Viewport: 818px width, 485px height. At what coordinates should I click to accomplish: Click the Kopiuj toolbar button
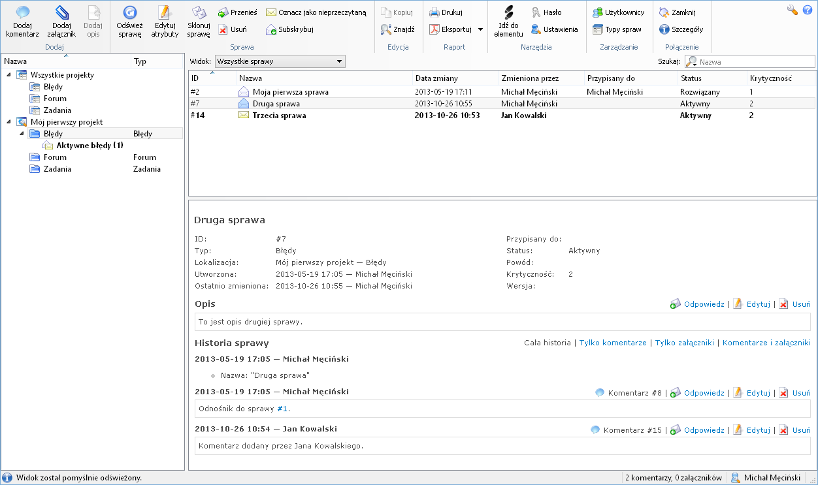click(x=397, y=12)
